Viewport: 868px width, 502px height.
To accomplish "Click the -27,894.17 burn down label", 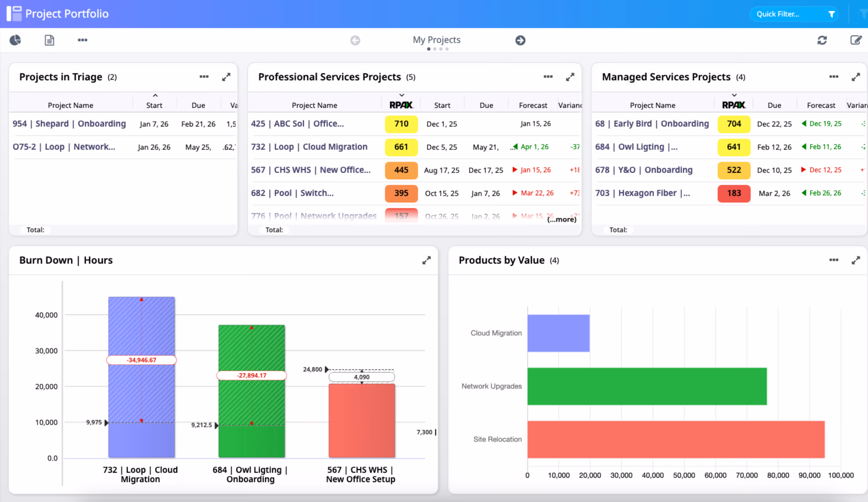I will point(251,375).
